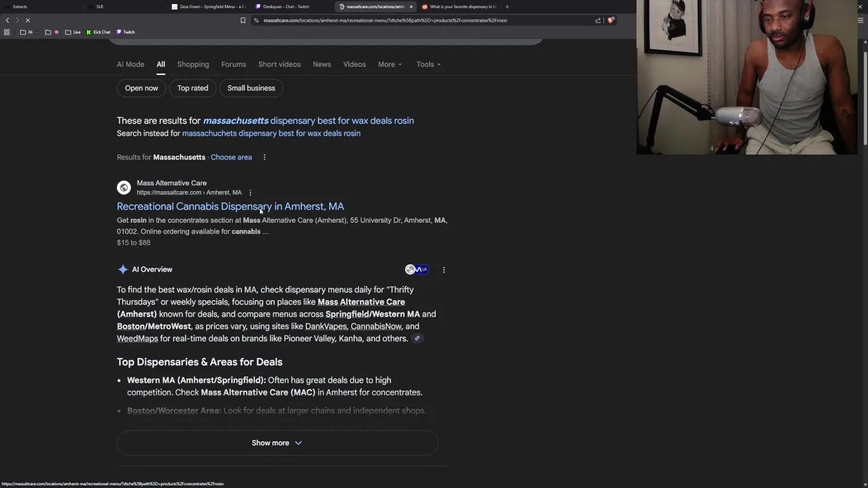Close the massaltcare.com tab

click(411, 7)
